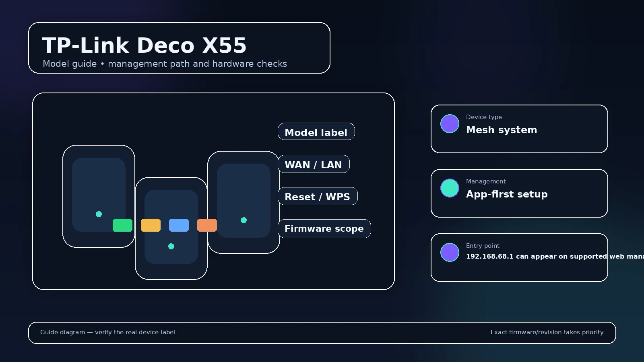
Task: Click the teal circle beside Management
Action: (x=450, y=188)
